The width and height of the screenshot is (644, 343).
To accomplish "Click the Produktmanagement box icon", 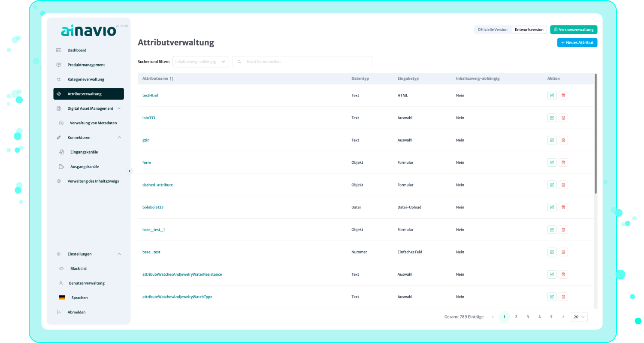I will pos(59,65).
